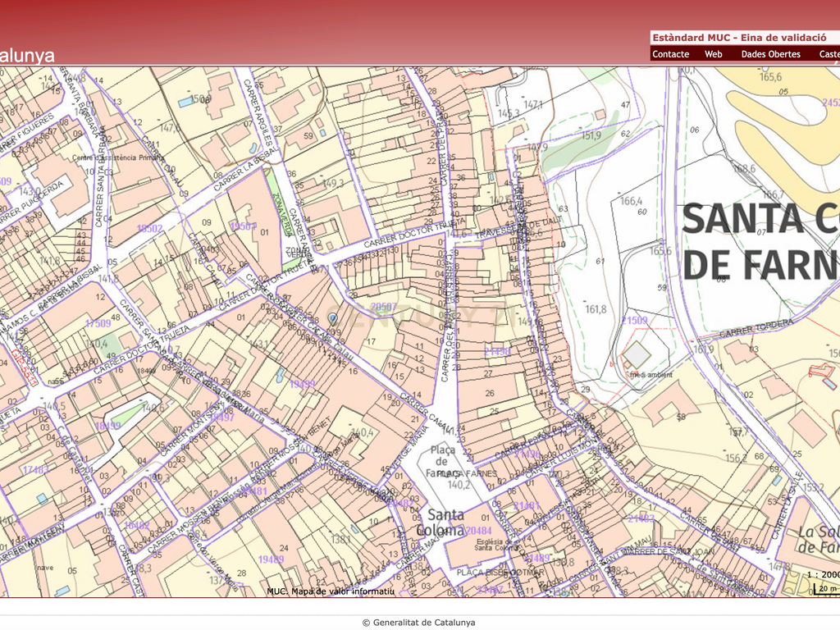Click the Estàndard MUC - Eina de validació title
Screen dimensions: 840x630
(x=739, y=38)
